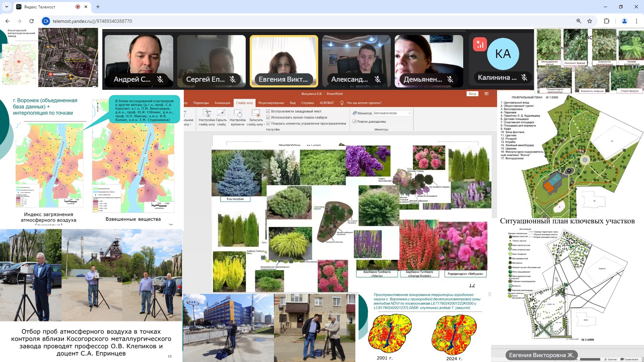Select the Евгения Викт. video tile
This screenshot has height=362, width=644.
[284, 61]
